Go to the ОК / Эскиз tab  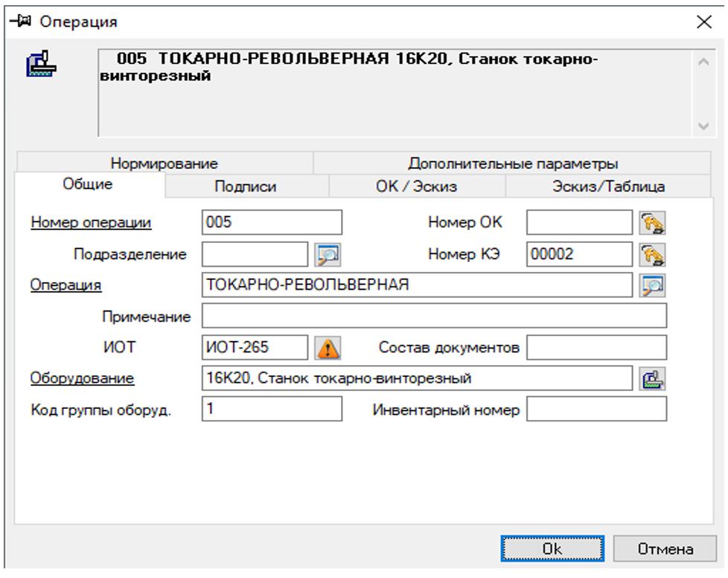click(x=416, y=187)
